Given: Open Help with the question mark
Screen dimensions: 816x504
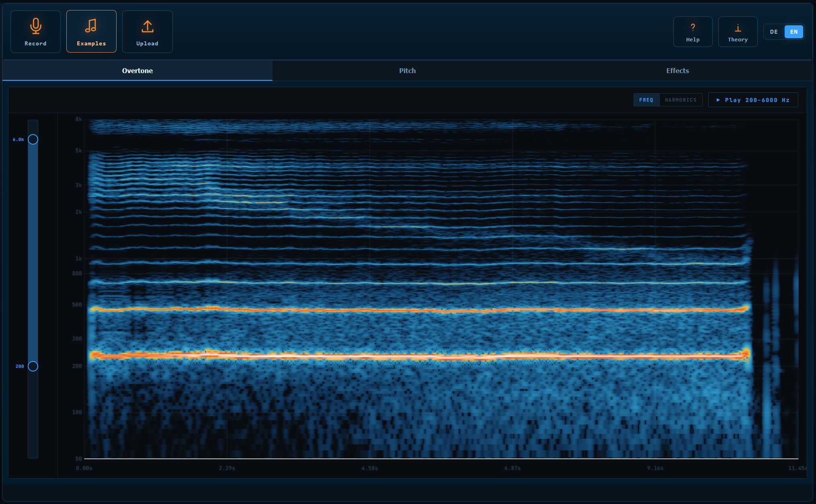Looking at the screenshot, I should [693, 32].
